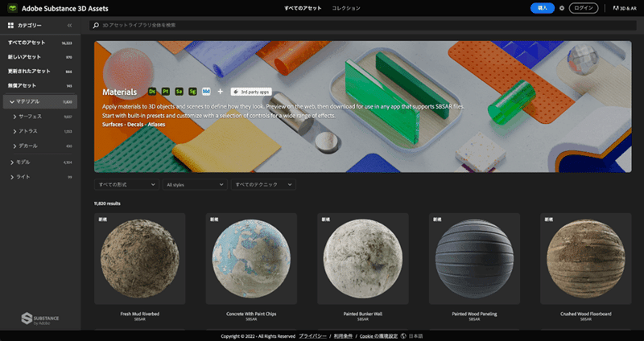Screen dimensions: 644x341
Task: Open the 3rd party apps button
Action: pos(251,92)
